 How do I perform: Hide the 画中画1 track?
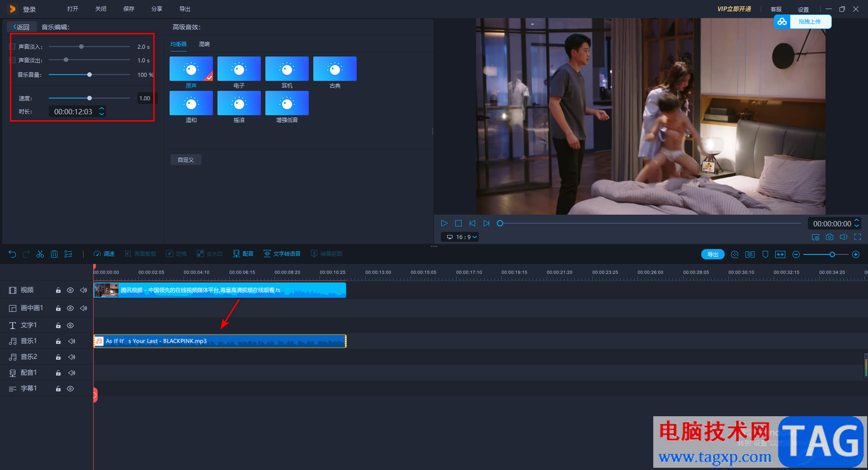[x=71, y=308]
